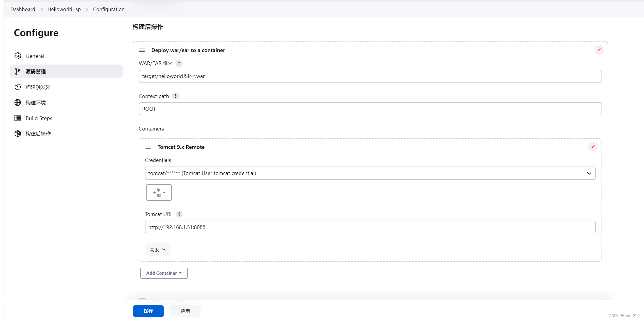Click the 构建后操作 sidebar icon

tap(18, 133)
